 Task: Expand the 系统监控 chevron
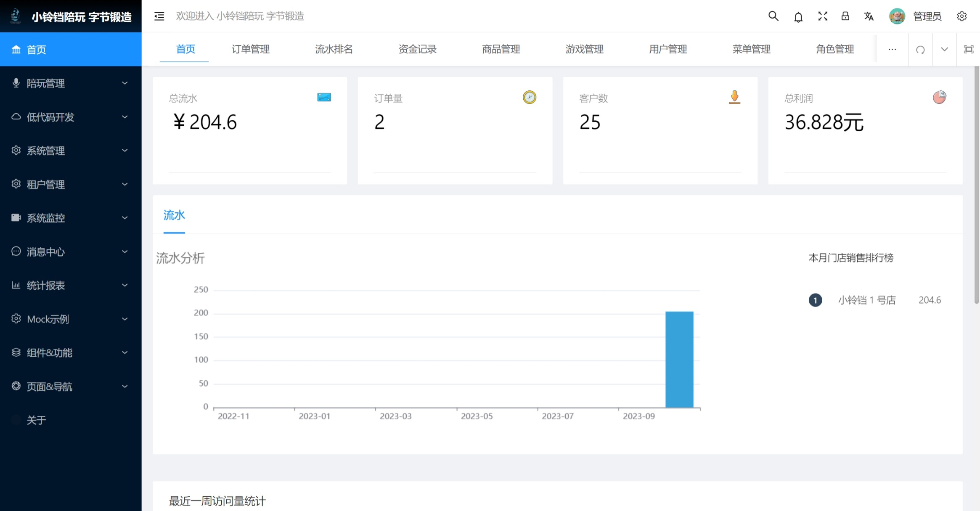[124, 218]
